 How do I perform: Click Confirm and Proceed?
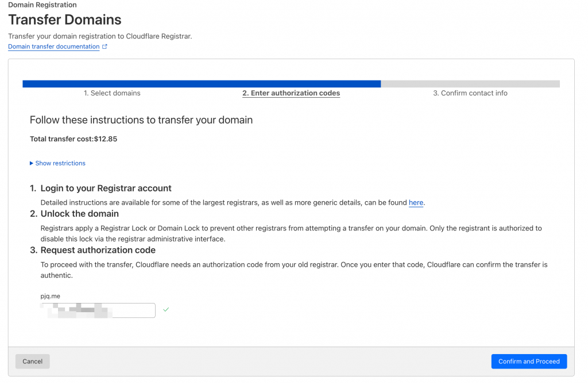click(x=529, y=362)
